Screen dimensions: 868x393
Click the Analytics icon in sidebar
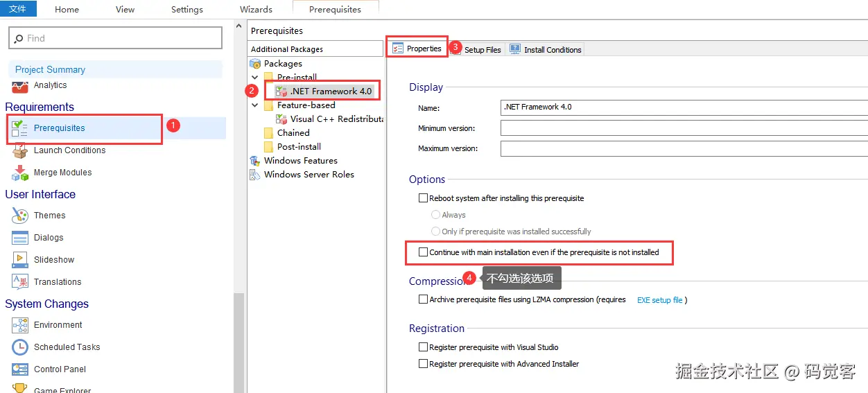(20, 86)
